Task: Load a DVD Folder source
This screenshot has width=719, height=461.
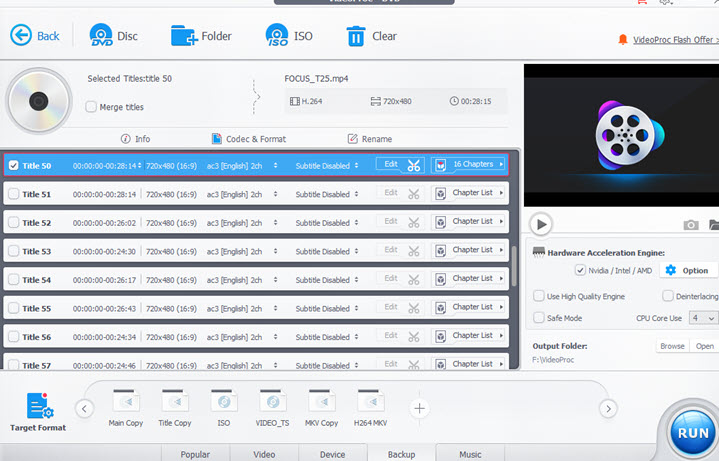Action: 184,36
